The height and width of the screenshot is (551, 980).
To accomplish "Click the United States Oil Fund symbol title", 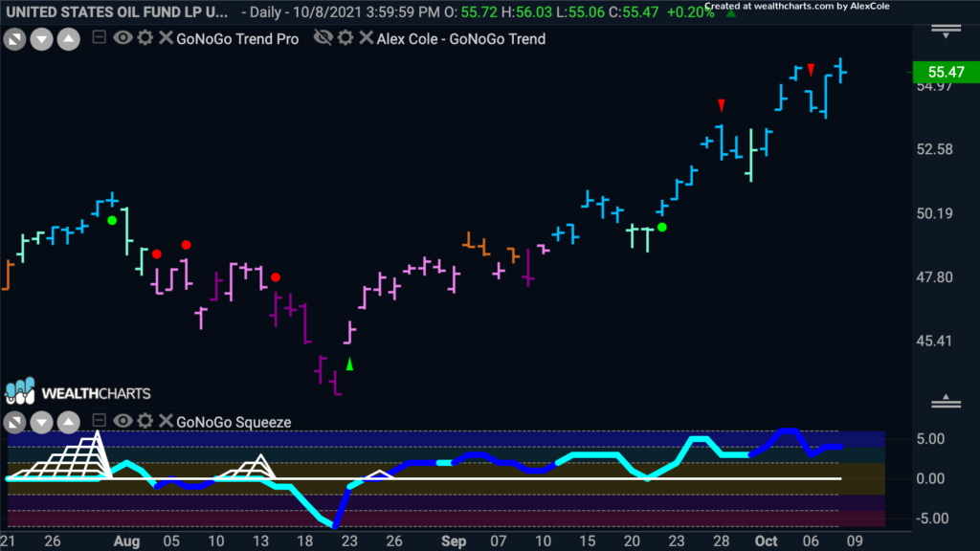I will (117, 11).
